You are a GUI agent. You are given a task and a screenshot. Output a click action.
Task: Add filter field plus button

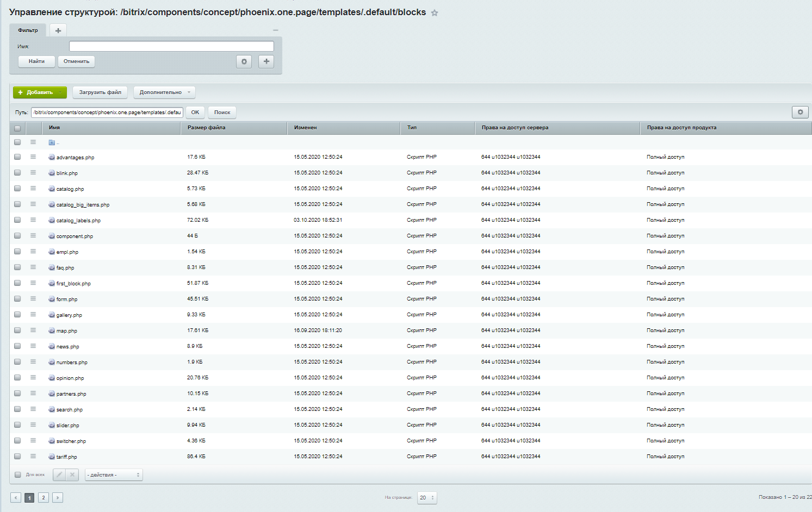pos(266,61)
